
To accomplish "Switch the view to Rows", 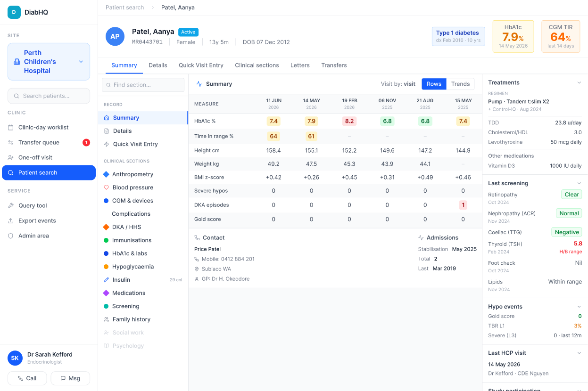I will click(x=434, y=84).
